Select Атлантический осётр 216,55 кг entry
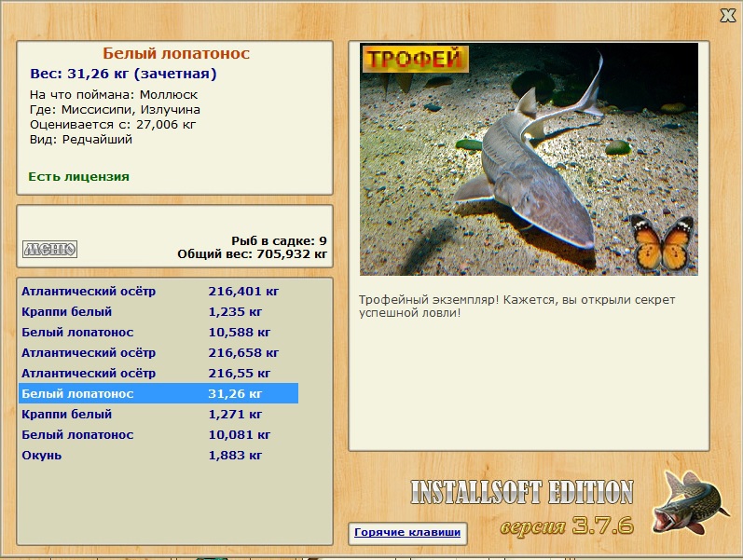Image resolution: width=743 pixels, height=560 pixels. coord(158,374)
